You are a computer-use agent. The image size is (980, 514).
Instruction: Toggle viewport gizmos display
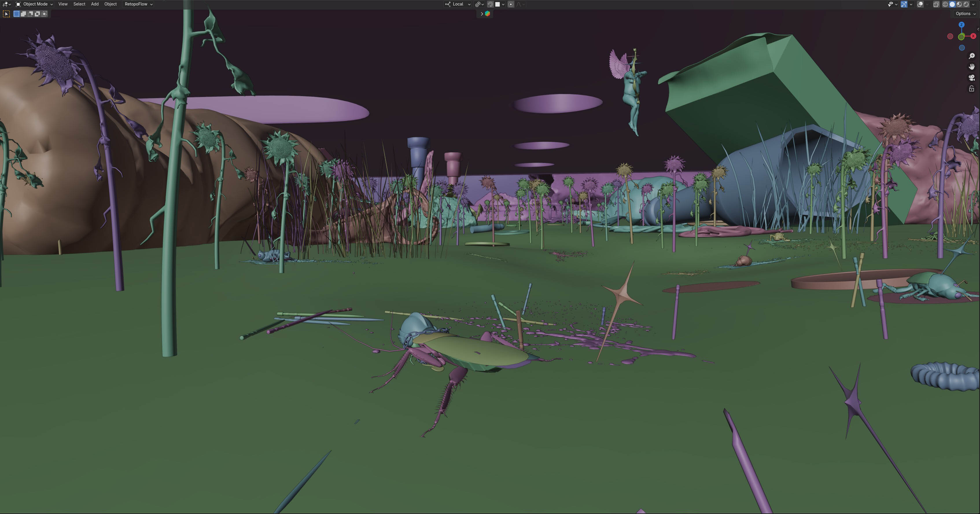904,4
